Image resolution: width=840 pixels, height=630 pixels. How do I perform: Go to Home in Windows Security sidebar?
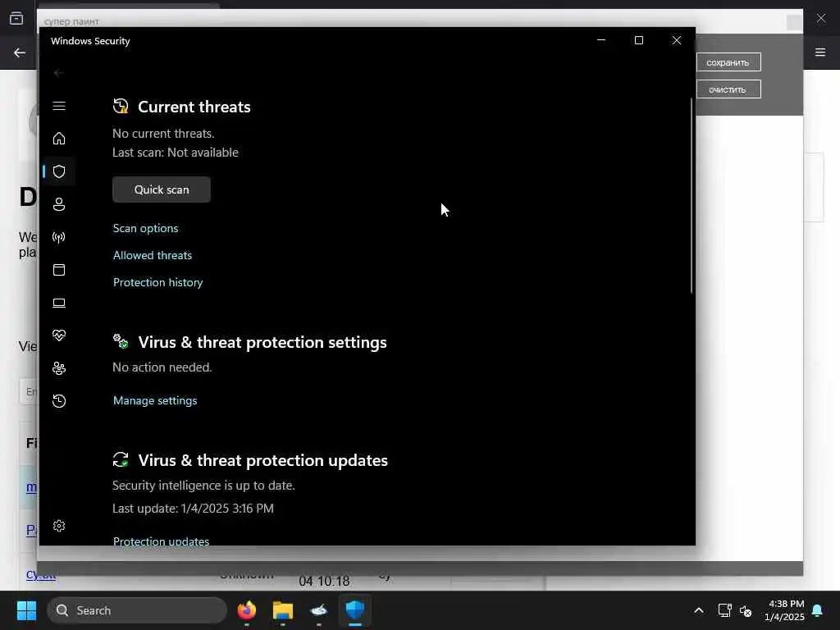(x=59, y=139)
